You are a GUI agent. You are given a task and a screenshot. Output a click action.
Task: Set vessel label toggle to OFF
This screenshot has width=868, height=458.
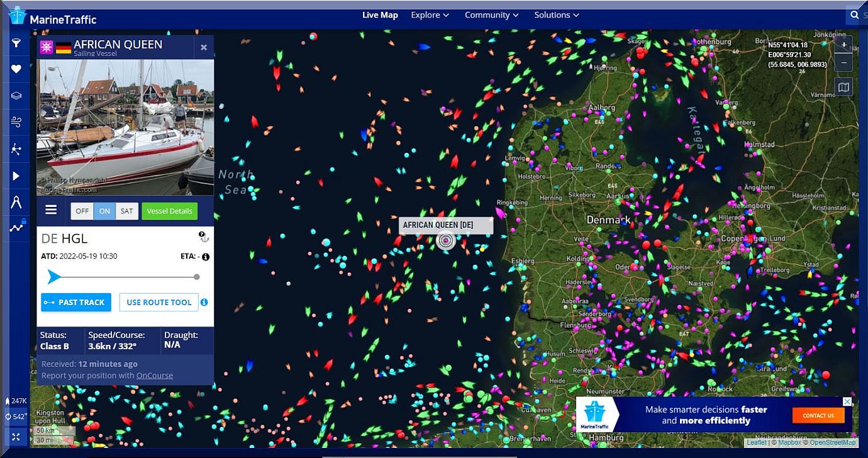(82, 211)
